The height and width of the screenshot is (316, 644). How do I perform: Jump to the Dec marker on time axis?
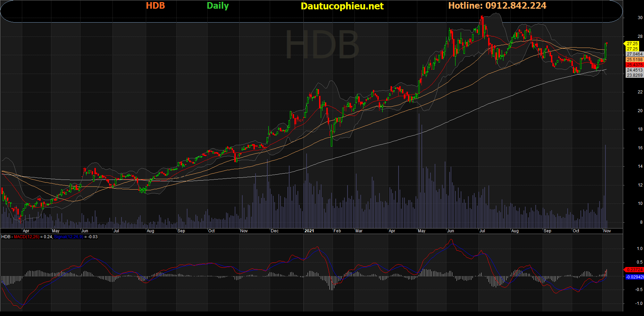(x=275, y=231)
